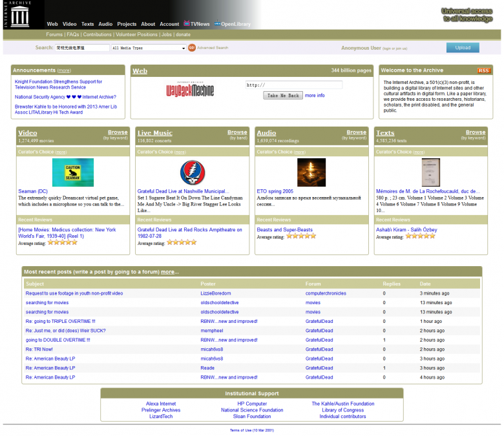Viewport: 504px width, 436px height.
Task: Open the Mémoires book cover thumbnail
Action: (x=430, y=172)
